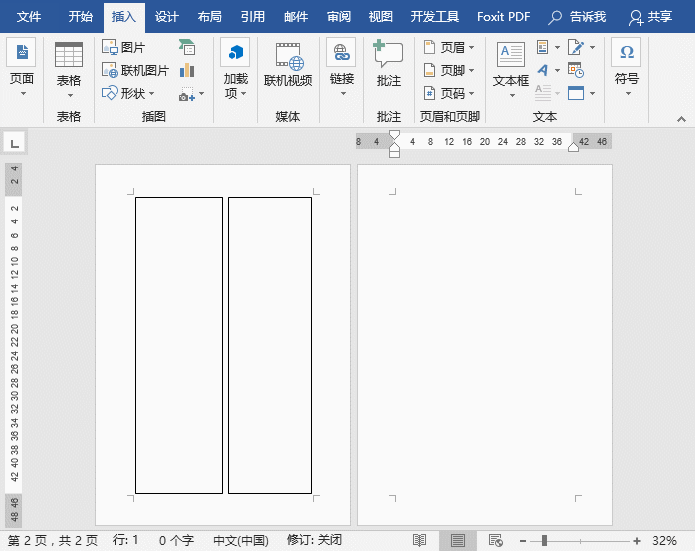
Task: Switch to the 开始 home tab
Action: click(81, 17)
